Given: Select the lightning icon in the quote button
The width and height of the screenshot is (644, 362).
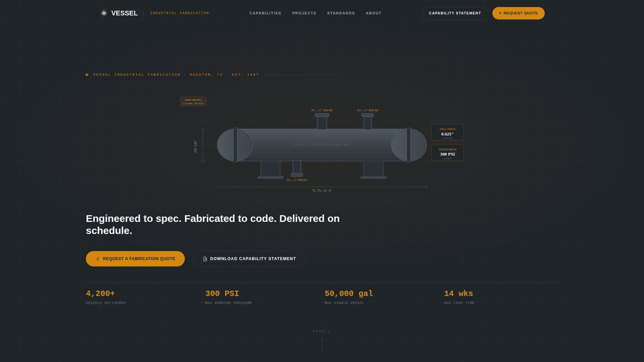Looking at the screenshot, I should point(98,258).
